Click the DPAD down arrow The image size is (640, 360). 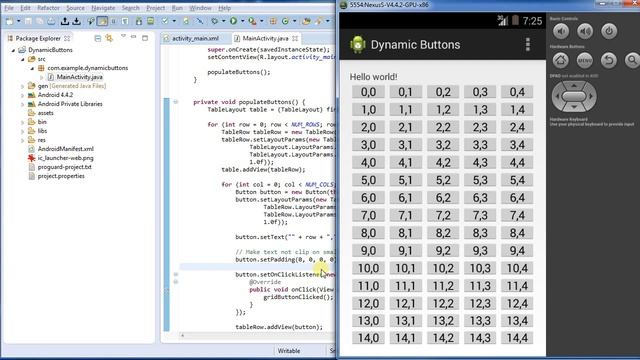(574, 107)
